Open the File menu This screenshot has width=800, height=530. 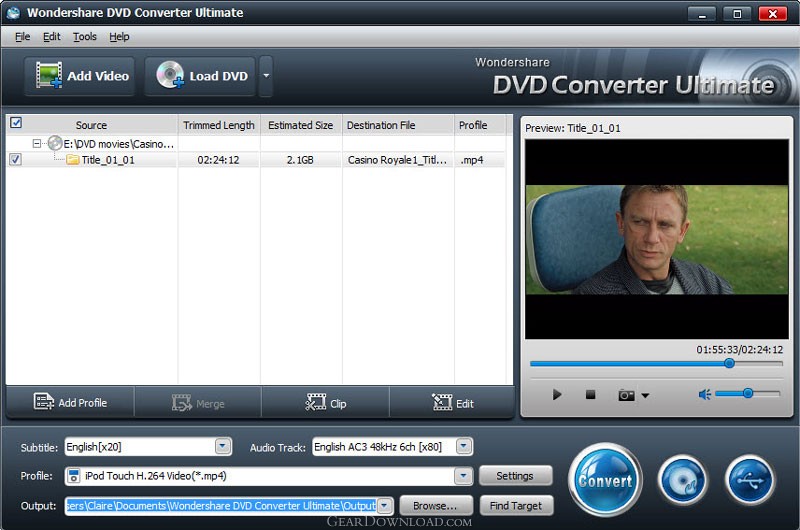22,37
